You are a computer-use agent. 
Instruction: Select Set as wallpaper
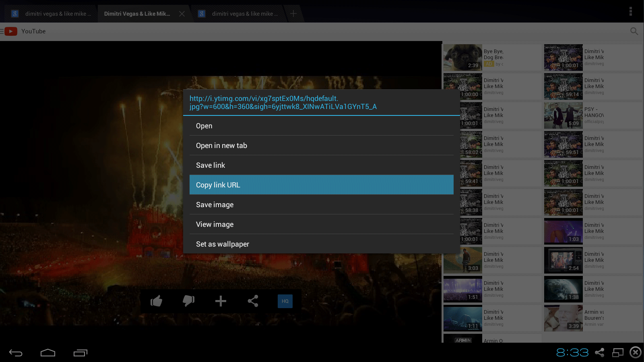point(321,244)
